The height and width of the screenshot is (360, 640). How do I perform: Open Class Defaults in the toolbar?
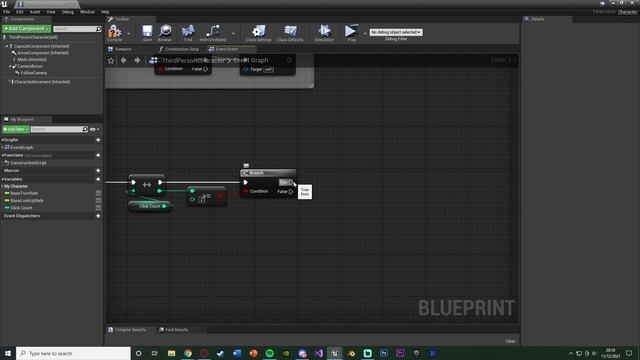coord(290,32)
